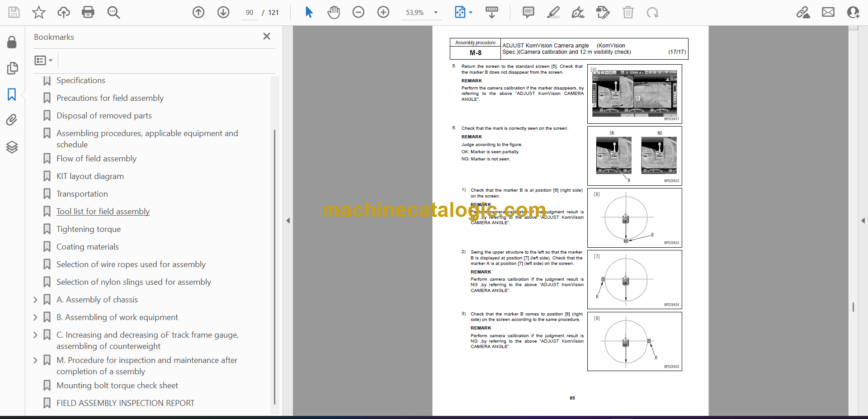Screen dimensions: 868x419
Task: Open the share link icon
Action: point(803,12)
